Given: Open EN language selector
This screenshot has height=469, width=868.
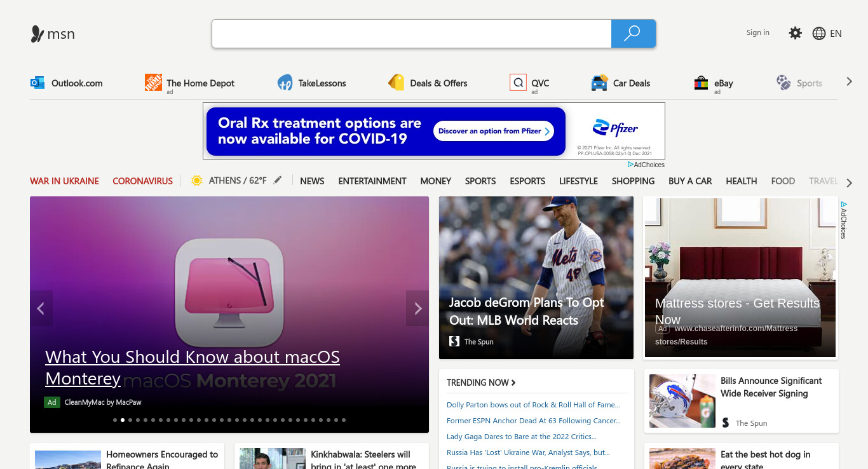Looking at the screenshot, I should [836, 34].
